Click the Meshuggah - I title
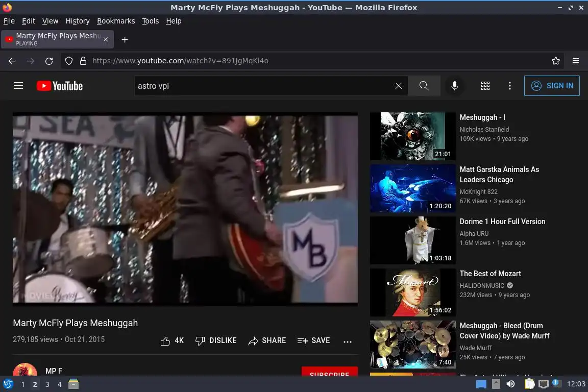 pyautogui.click(x=482, y=117)
